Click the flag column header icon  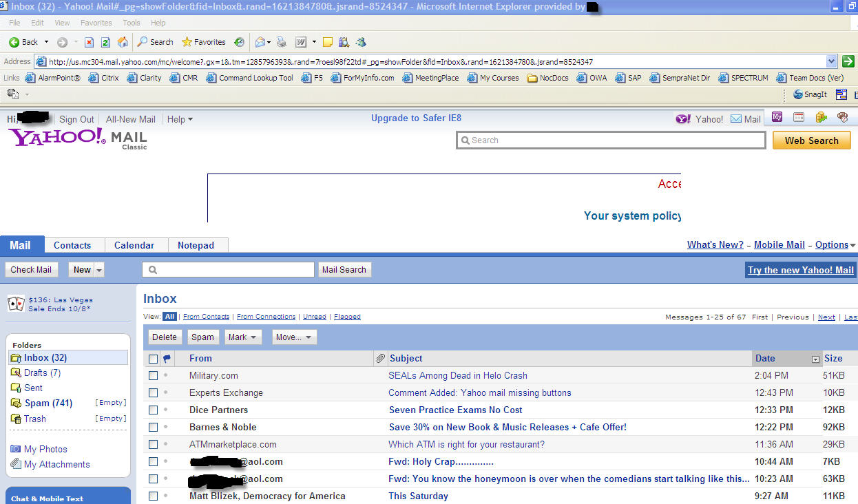(x=166, y=358)
